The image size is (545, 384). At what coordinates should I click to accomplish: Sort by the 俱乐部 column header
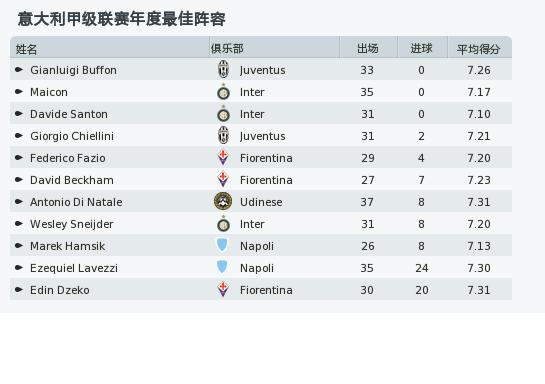click(227, 48)
